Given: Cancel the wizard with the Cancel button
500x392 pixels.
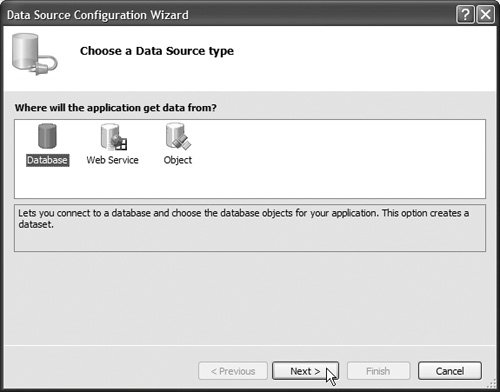Looking at the screenshot, I should [x=450, y=371].
